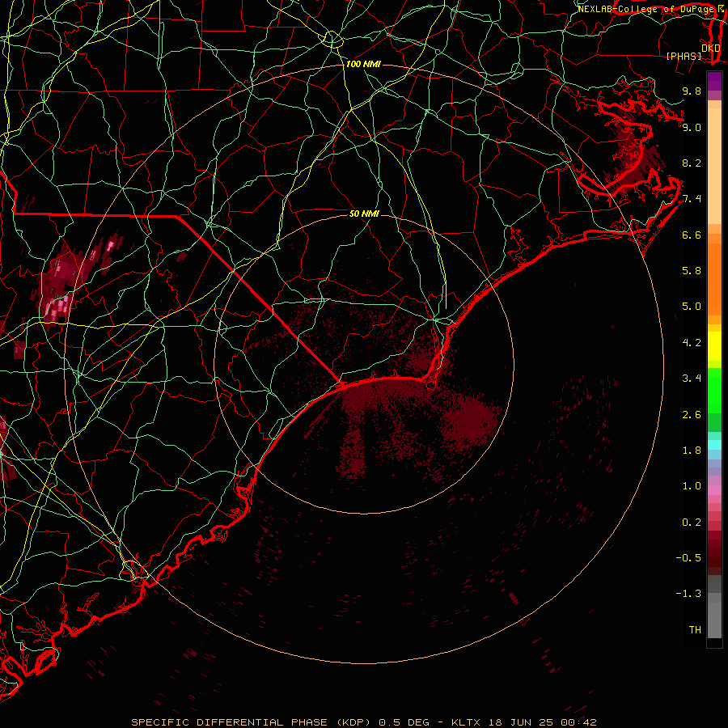
Task: Click the 5.8 value on the color scale
Action: coord(692,271)
